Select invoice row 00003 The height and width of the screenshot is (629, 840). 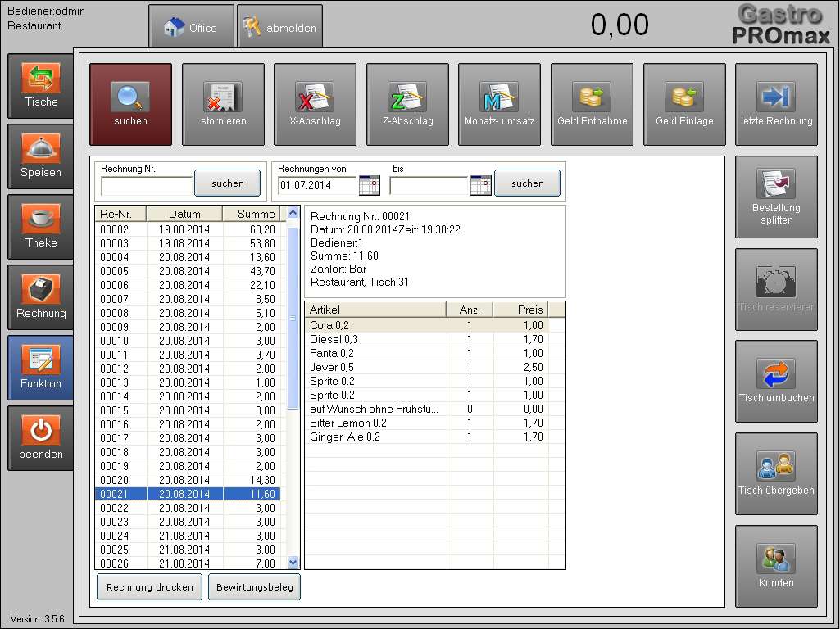point(188,243)
